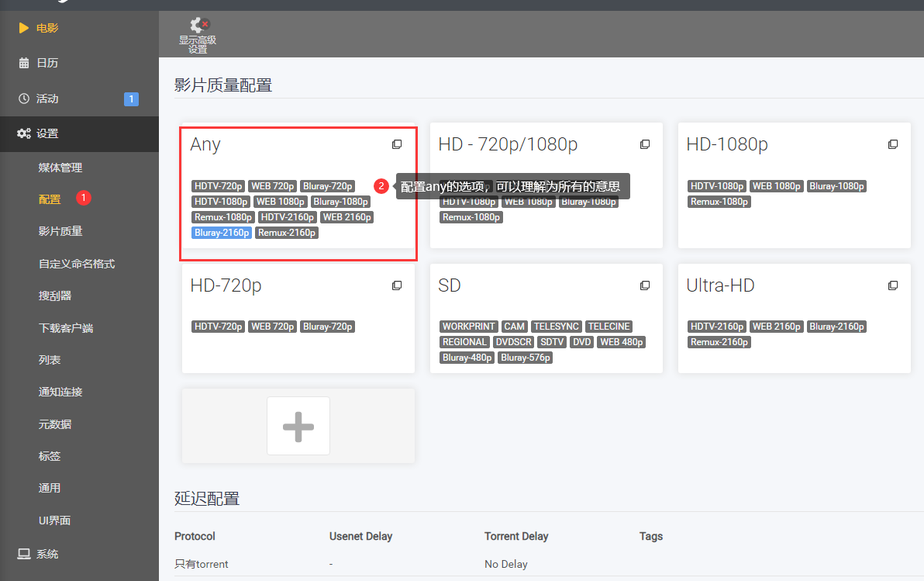Viewport: 924px width, 581px height.
Task: Clone the Ultra-HD quality profile
Action: click(x=893, y=285)
